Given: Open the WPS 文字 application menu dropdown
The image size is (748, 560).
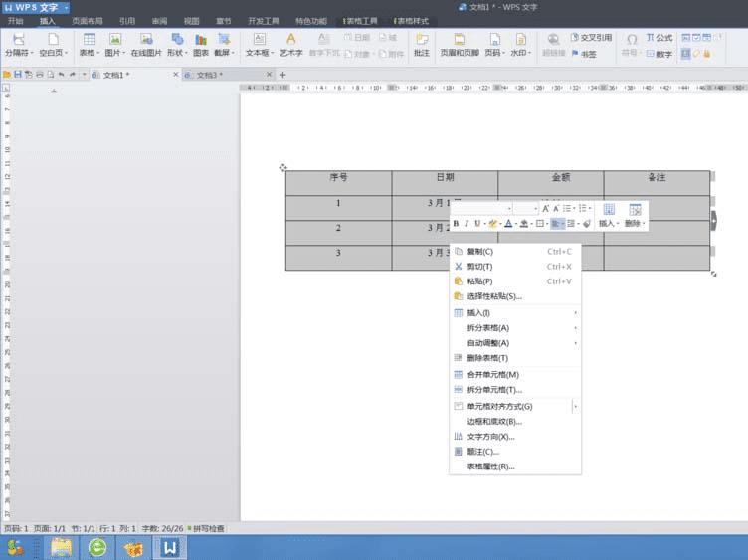Looking at the screenshot, I should [x=66, y=7].
